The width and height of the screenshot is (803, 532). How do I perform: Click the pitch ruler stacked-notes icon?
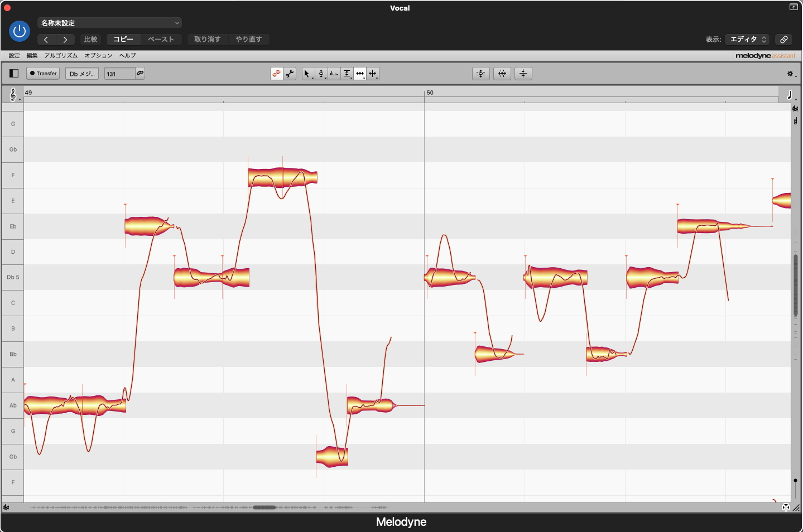(x=795, y=121)
